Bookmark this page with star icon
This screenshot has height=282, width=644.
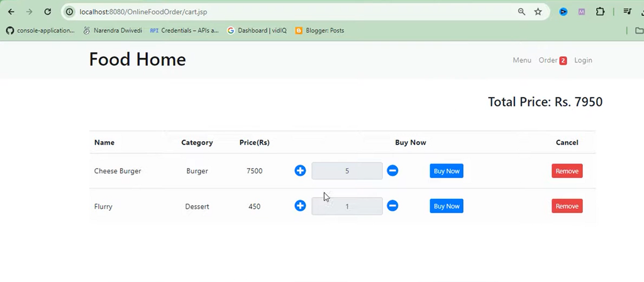538,12
